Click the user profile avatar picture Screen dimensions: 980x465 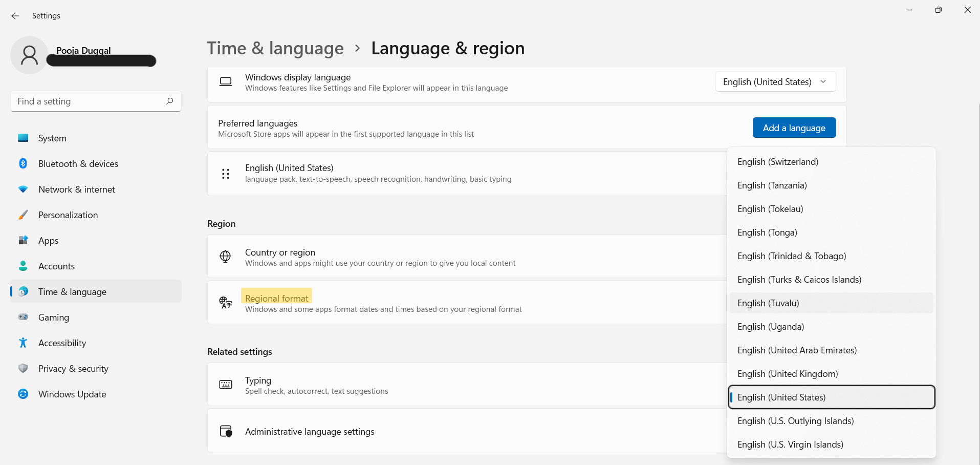coord(29,55)
